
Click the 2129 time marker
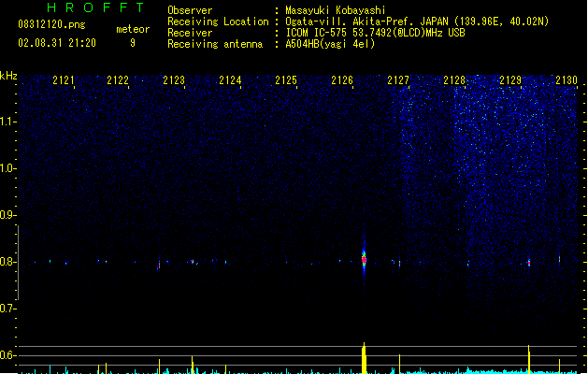(x=510, y=80)
